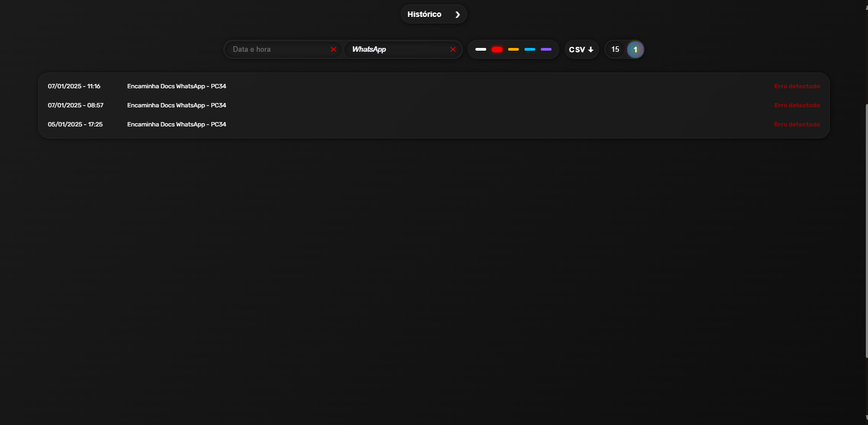Select the blue status color filter

tap(529, 50)
